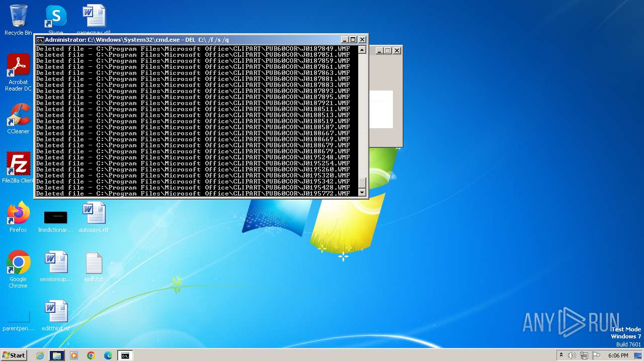The image size is (644, 362).
Task: Select the sessionsup... Word document icon
Action: [x=55, y=265]
